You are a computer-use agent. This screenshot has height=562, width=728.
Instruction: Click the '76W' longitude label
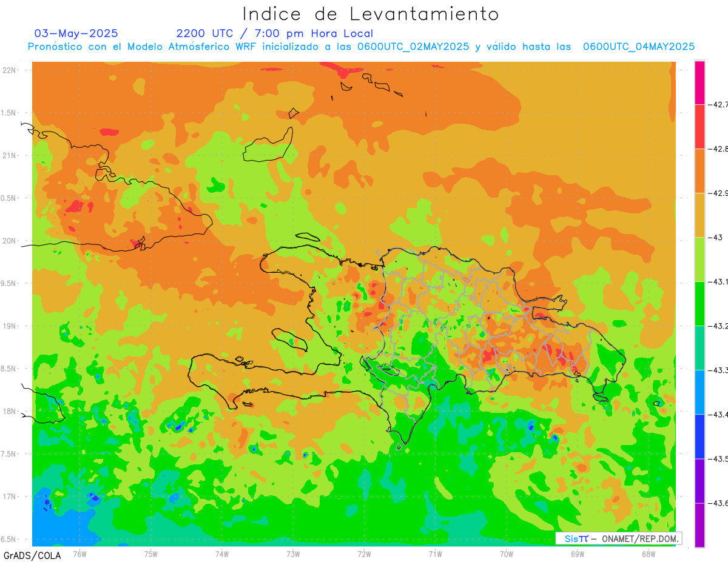(79, 554)
